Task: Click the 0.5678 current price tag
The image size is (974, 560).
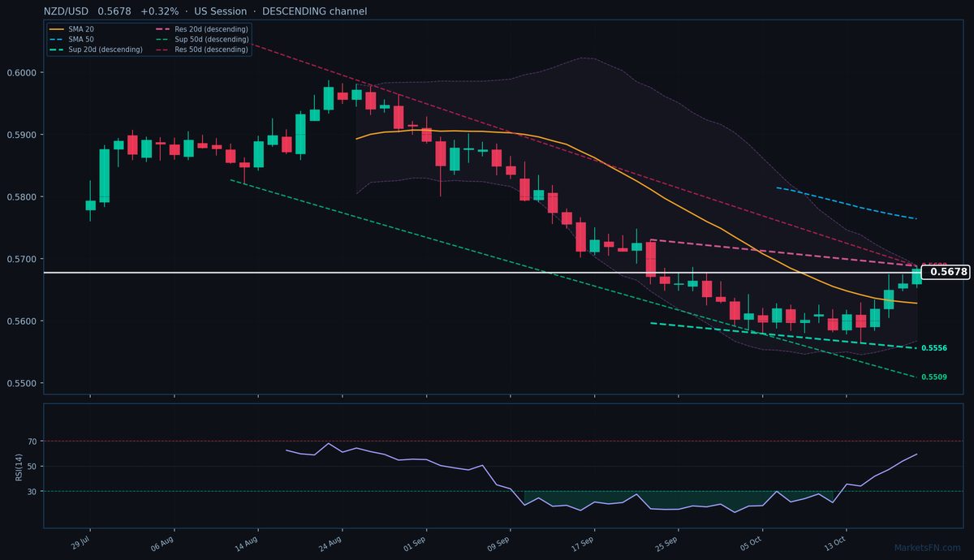Action: 946,272
